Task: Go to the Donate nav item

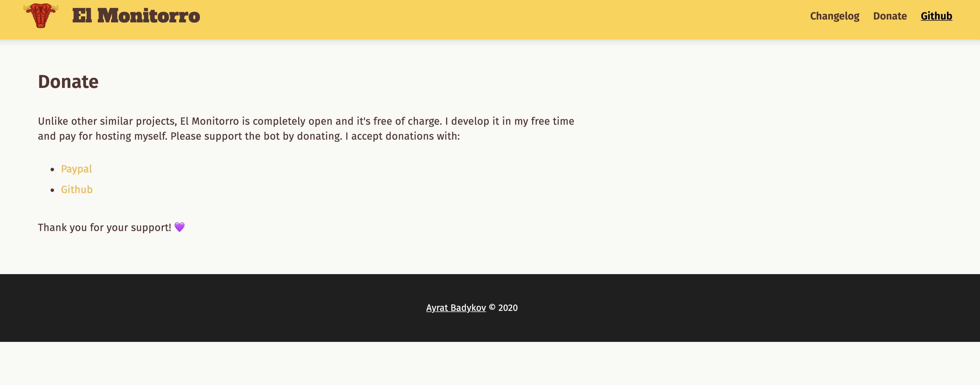Action: coord(890,16)
